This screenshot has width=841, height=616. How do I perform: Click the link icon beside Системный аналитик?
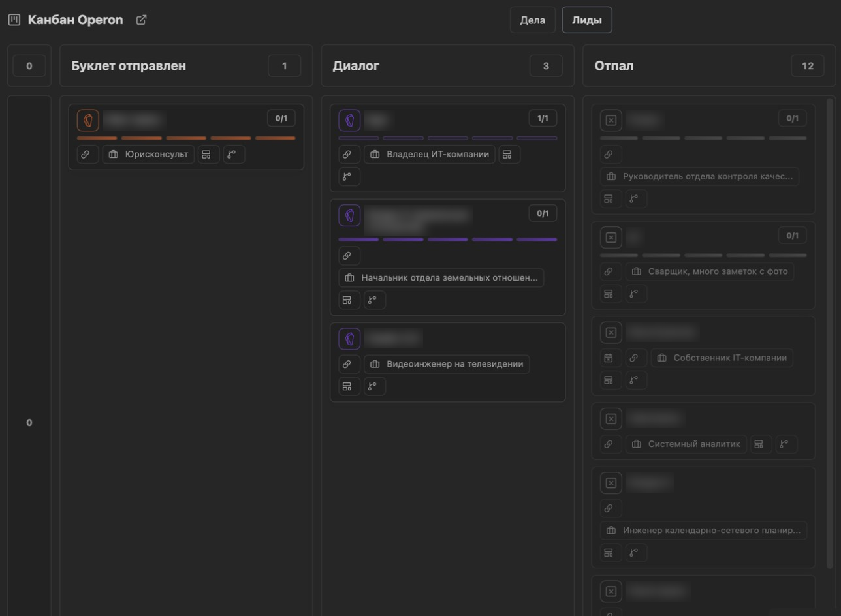[x=611, y=444]
